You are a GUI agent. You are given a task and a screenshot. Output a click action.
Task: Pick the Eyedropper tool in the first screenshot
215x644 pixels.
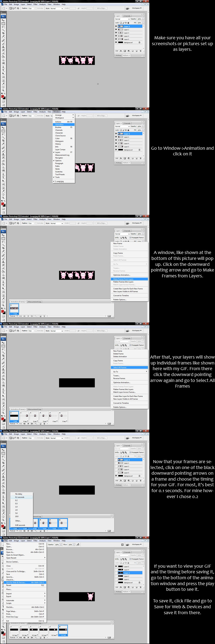3,84
